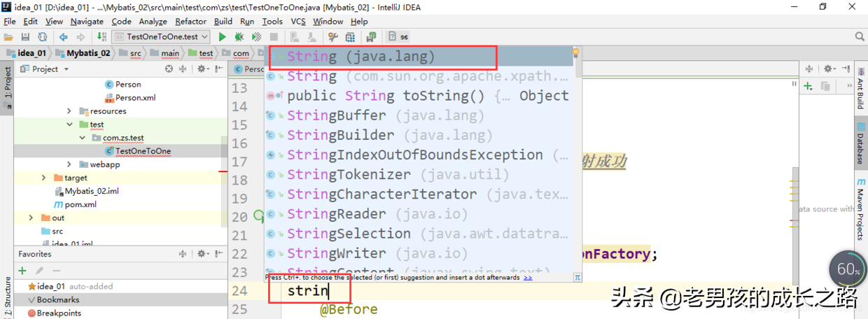Click the main breadcrumb
The height and width of the screenshot is (319, 868).
tap(164, 53)
